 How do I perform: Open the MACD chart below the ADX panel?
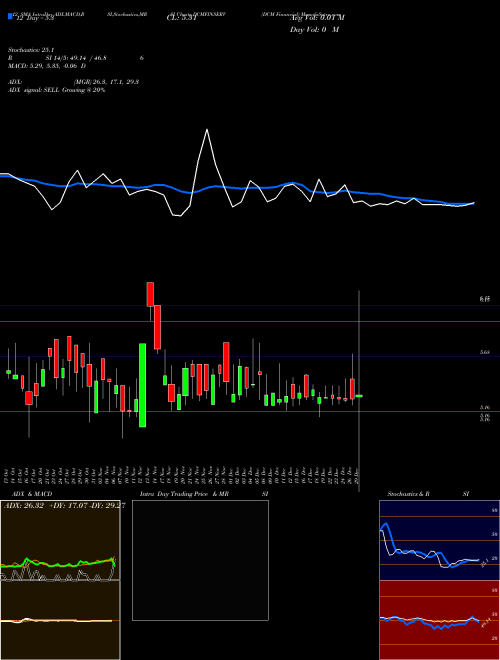click(60, 620)
